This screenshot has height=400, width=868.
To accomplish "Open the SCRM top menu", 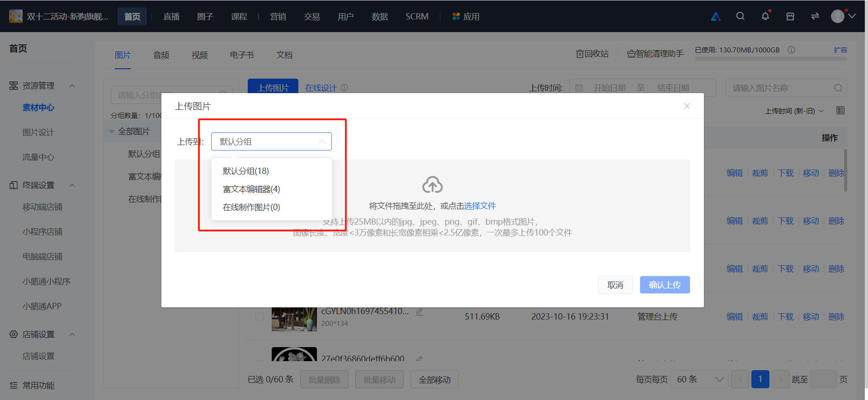I will 417,17.
